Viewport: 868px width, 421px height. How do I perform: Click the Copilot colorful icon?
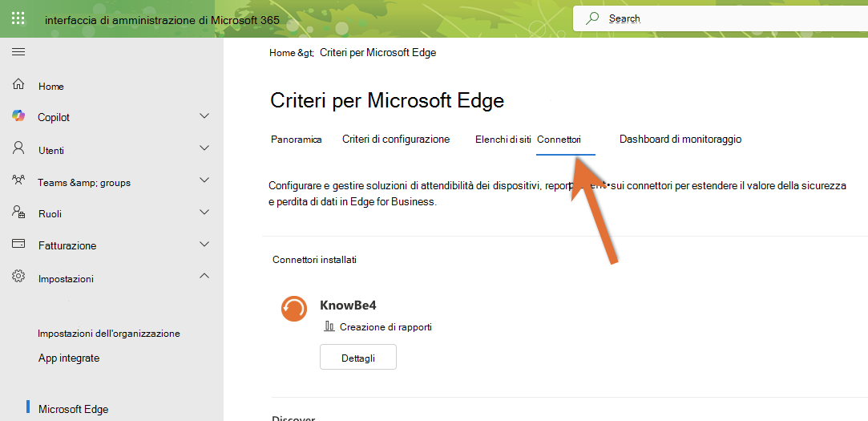[18, 115]
